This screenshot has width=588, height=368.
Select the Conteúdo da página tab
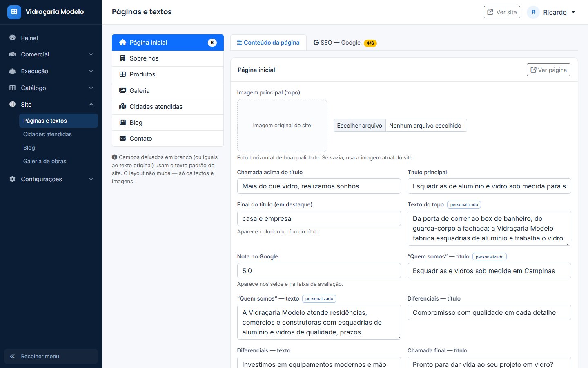268,43
